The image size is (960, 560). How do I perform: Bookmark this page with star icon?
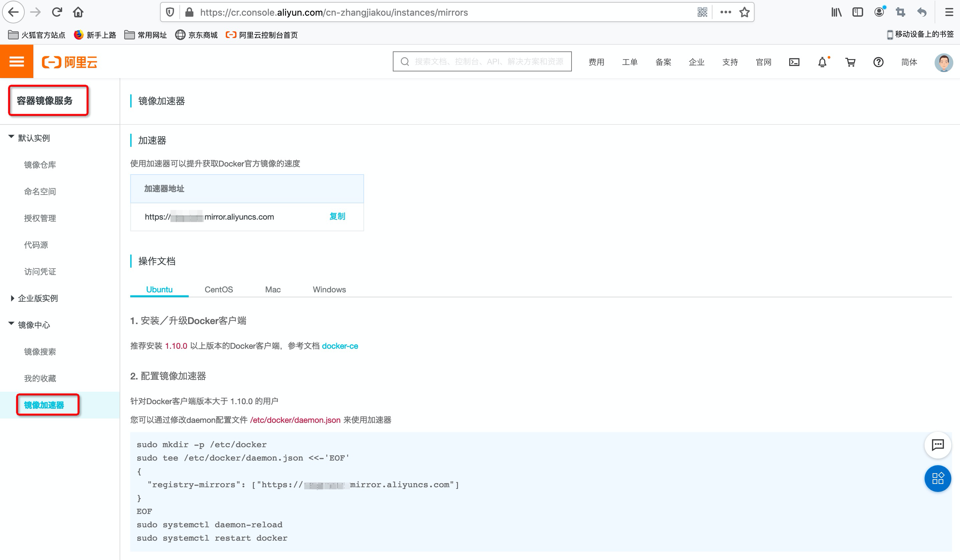tap(744, 12)
